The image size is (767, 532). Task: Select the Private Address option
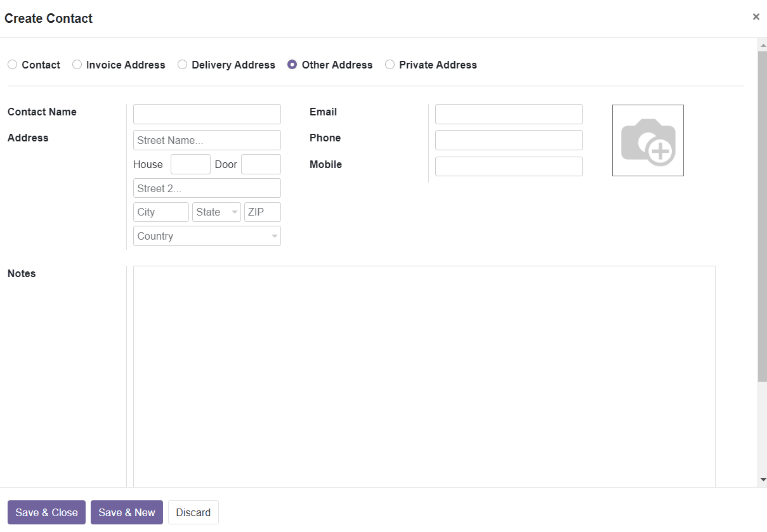click(x=390, y=64)
